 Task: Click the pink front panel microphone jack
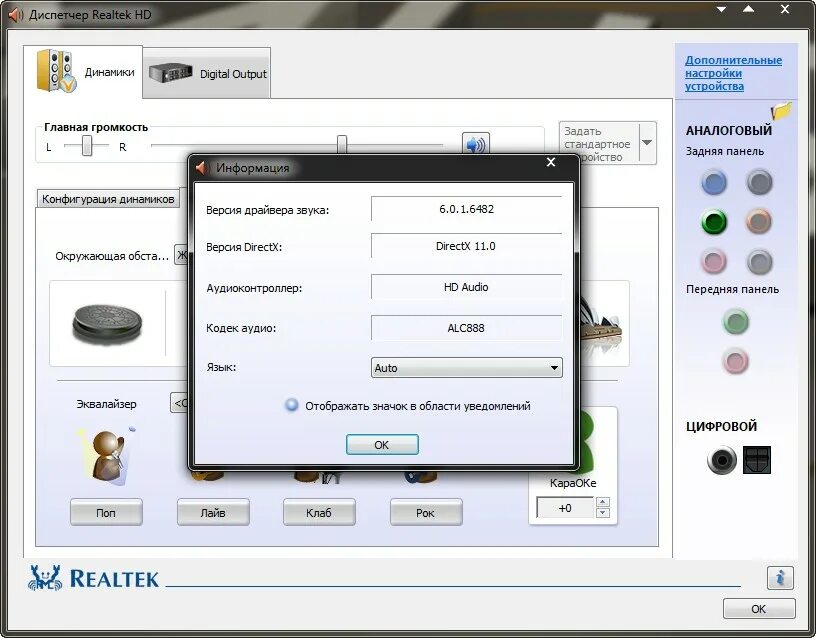[735, 361]
